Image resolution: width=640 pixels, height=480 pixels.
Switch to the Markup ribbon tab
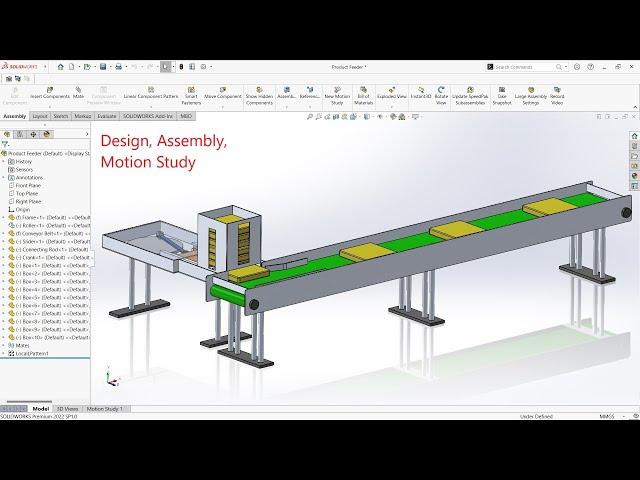pos(82,116)
